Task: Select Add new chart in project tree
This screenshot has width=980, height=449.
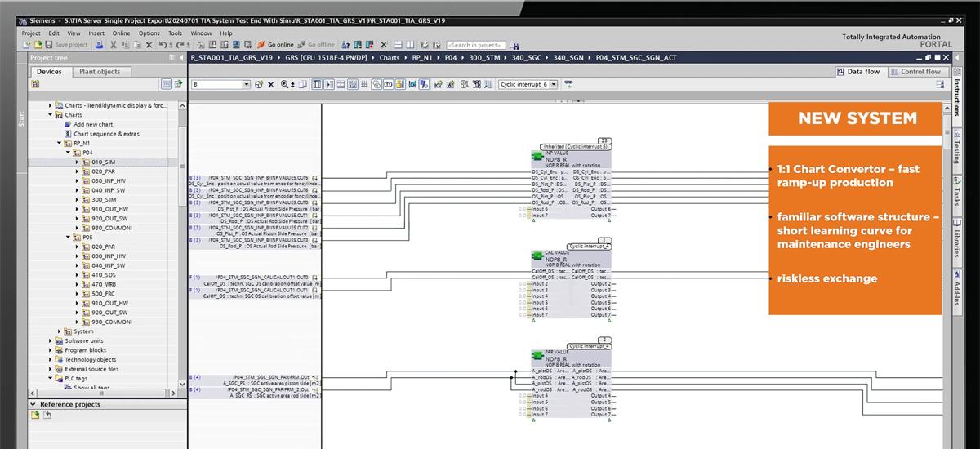Action: [x=93, y=124]
